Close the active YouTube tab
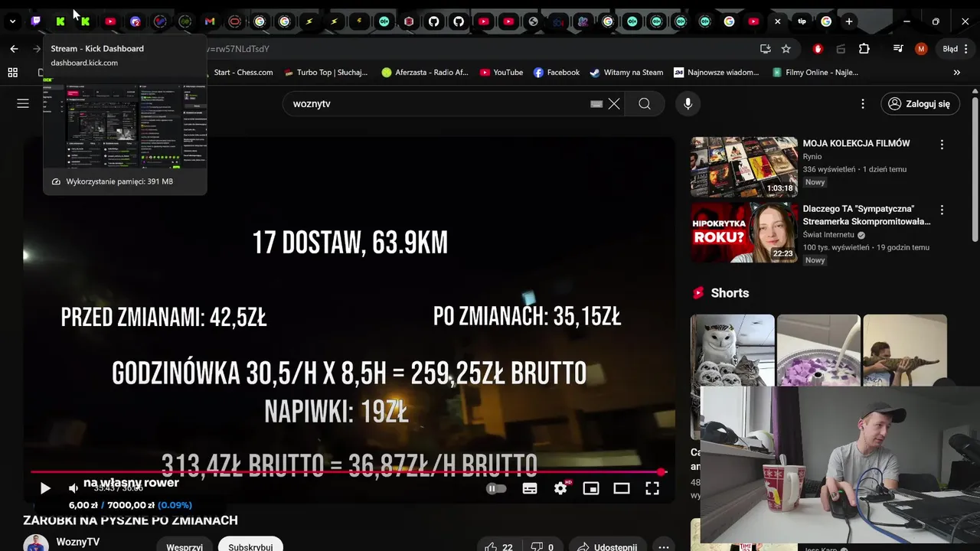 click(777, 21)
